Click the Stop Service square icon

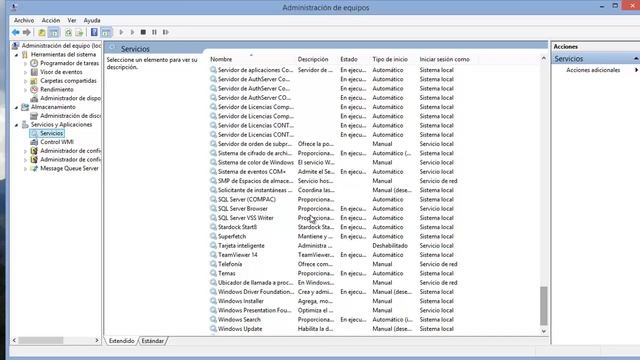coord(143,32)
